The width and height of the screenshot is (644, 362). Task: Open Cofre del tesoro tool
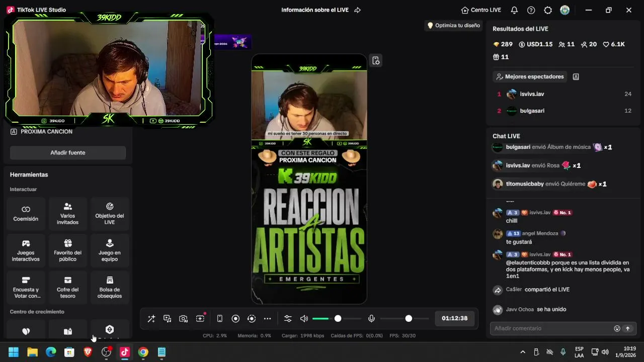68,287
